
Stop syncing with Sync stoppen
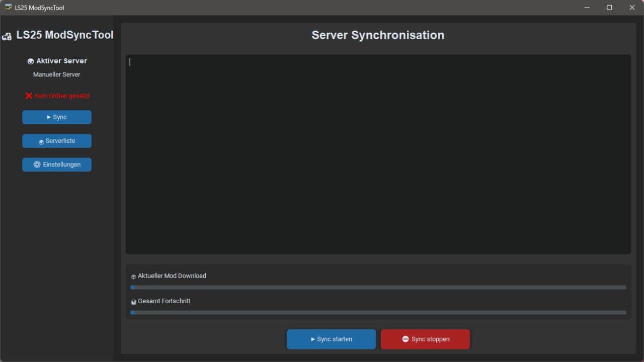(x=425, y=339)
